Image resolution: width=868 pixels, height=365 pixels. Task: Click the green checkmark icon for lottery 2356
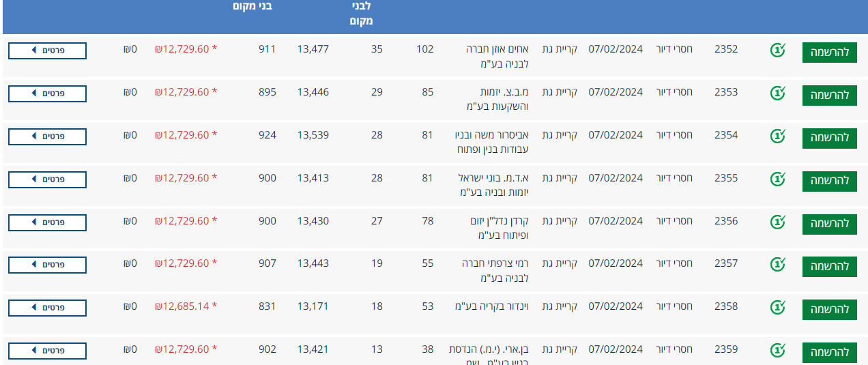(777, 222)
